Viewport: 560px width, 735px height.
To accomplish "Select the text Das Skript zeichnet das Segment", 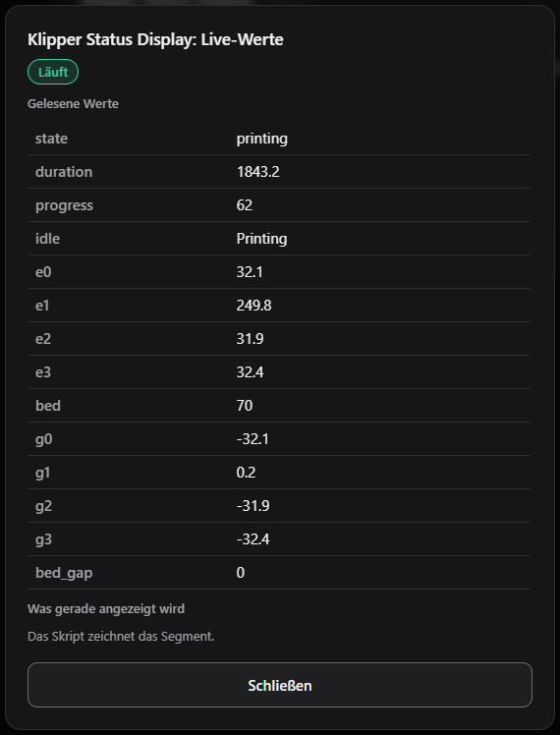I will click(121, 637).
